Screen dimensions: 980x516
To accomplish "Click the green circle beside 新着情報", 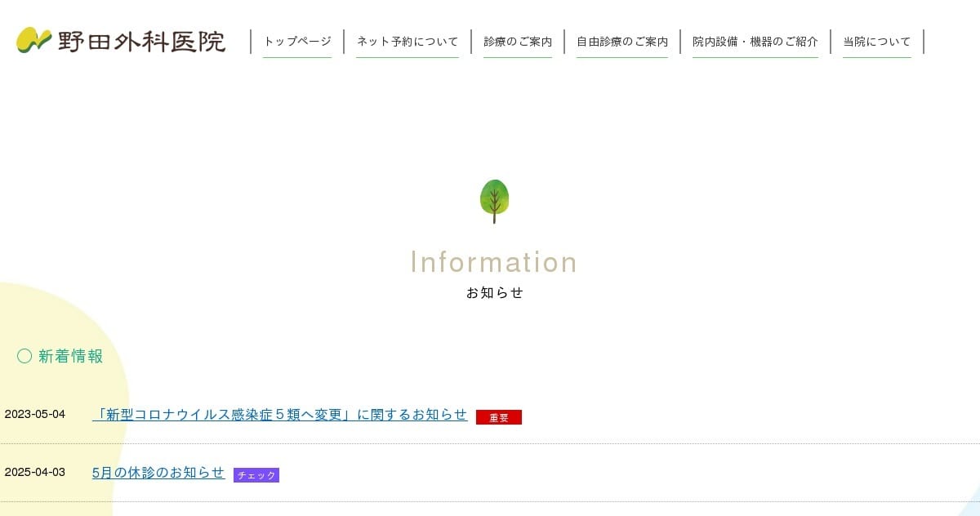I will [x=24, y=356].
